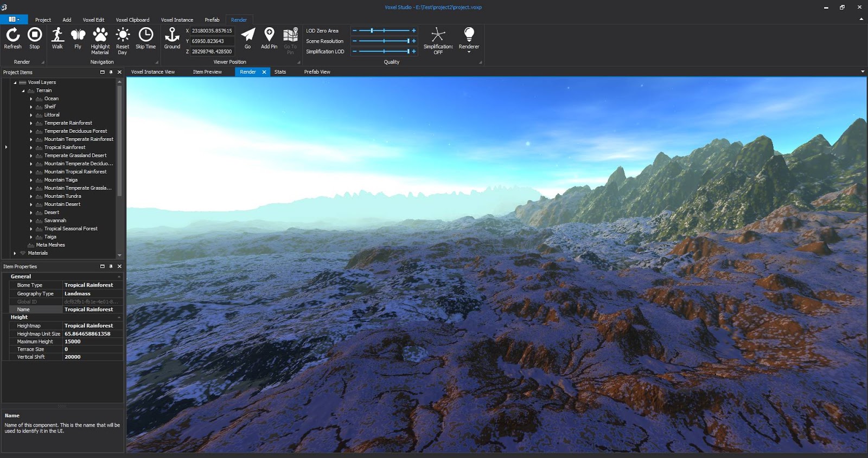The image size is (868, 458).
Task: Open the Voxel Edit ribbon tab
Action: [x=93, y=20]
